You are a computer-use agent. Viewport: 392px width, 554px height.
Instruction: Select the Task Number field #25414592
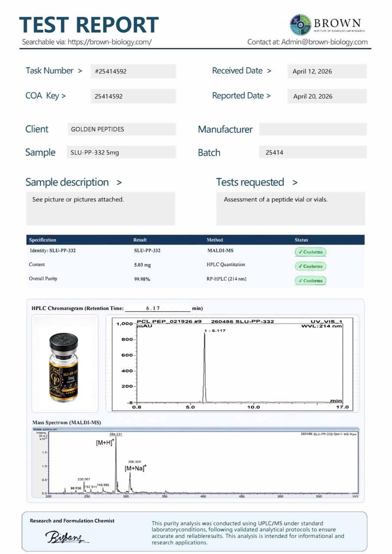click(x=133, y=71)
